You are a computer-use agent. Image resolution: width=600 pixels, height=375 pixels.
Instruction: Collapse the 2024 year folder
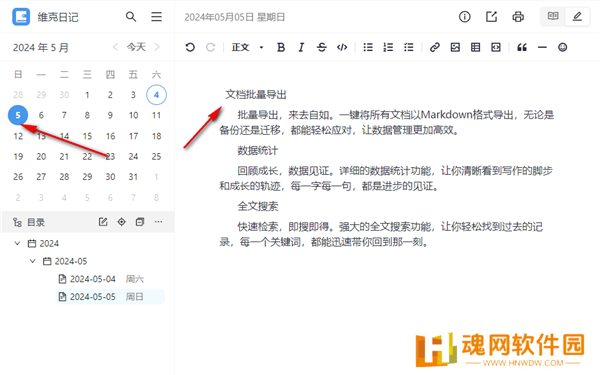coord(17,243)
